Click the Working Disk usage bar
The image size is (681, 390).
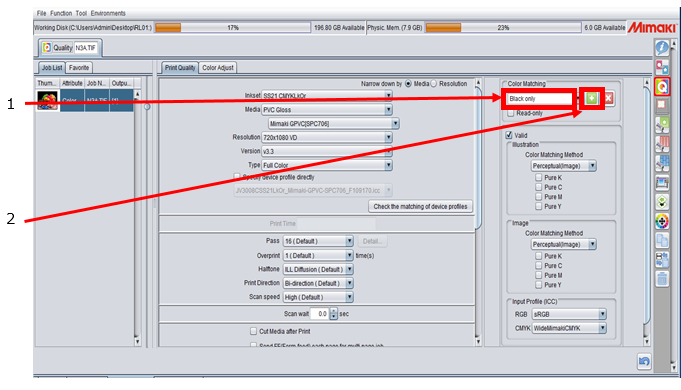tap(233, 28)
